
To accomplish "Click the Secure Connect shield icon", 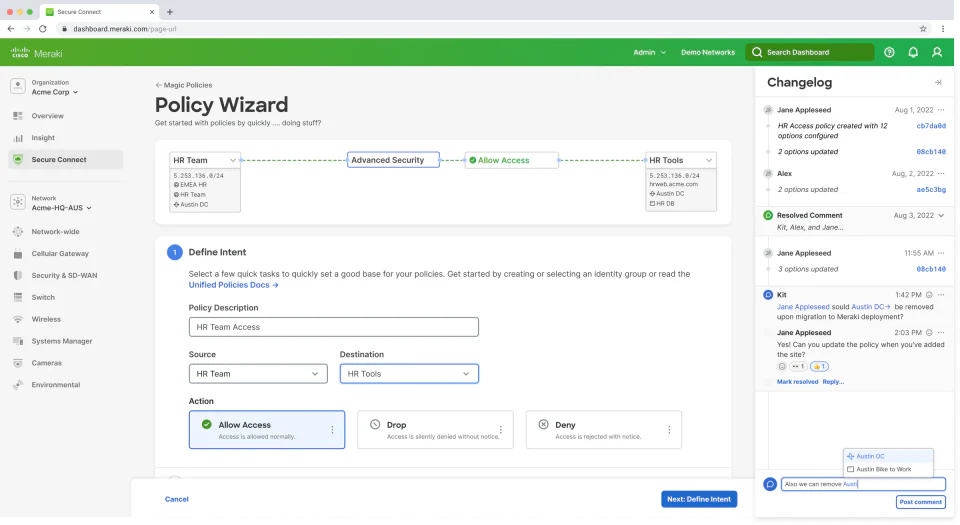I will tap(18, 160).
